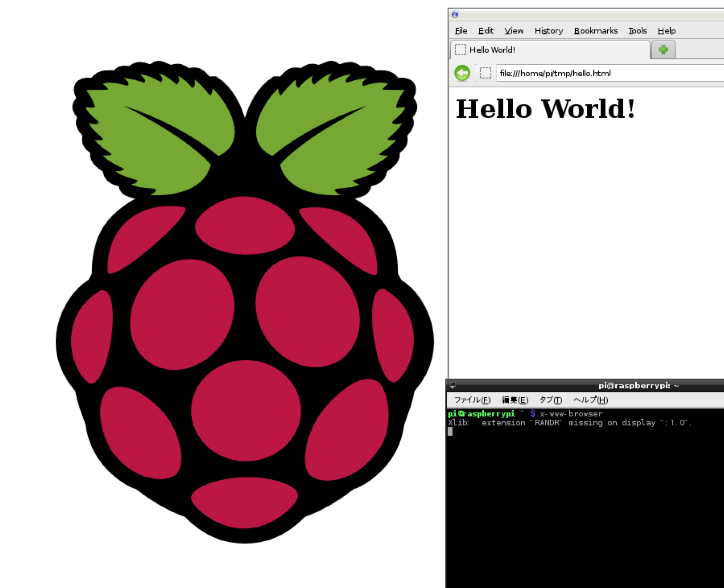
Task: Click the pi@raspberrypi terminal title bar
Action: [586, 385]
